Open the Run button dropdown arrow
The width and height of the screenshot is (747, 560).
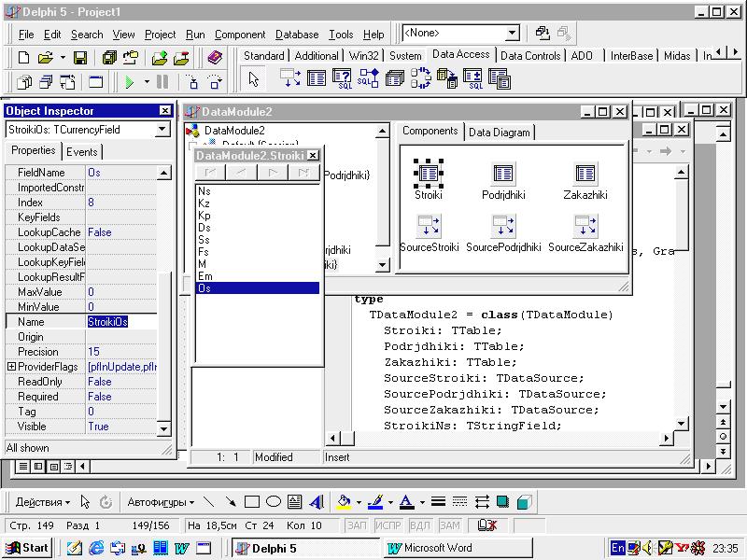click(x=147, y=82)
